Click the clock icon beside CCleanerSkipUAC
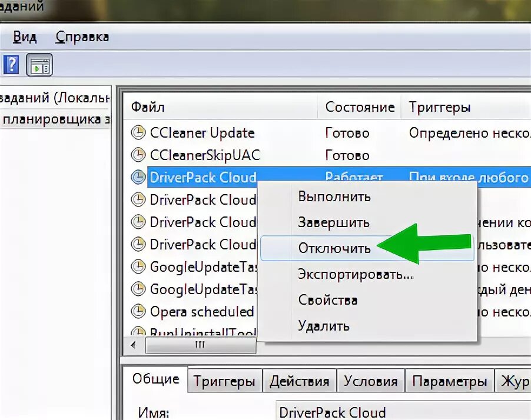The image size is (531, 420). click(x=138, y=155)
